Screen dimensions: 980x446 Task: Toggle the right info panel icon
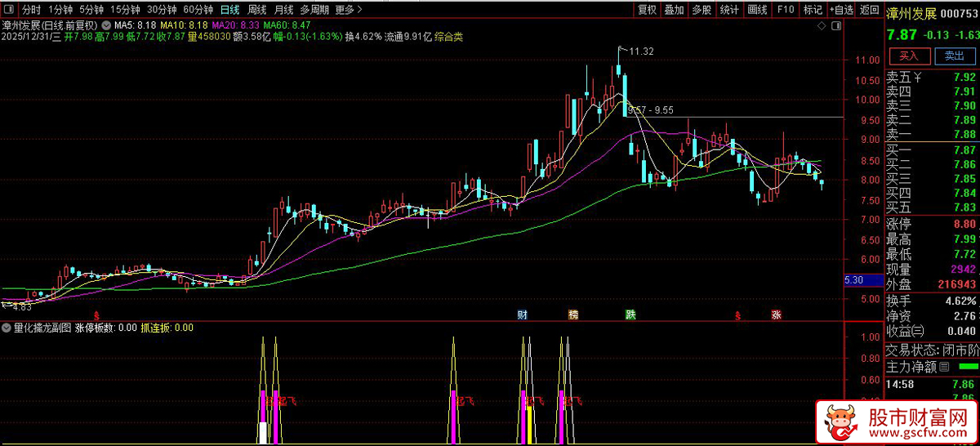tap(836, 26)
